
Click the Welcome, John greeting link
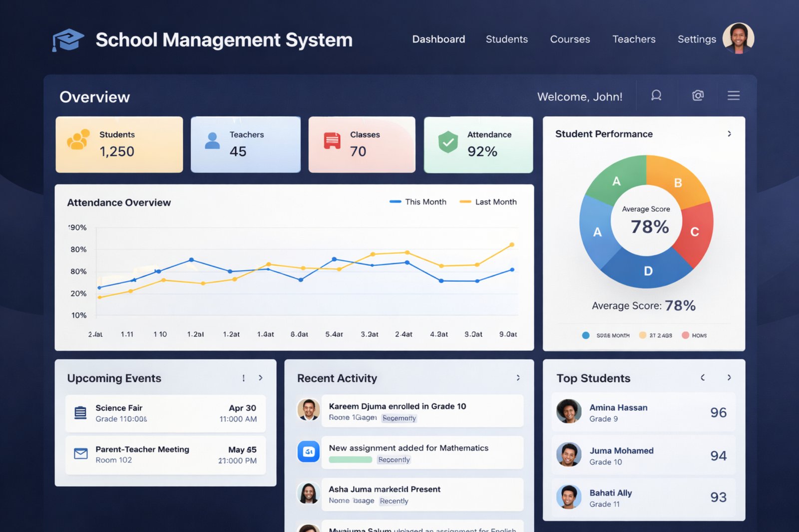(x=580, y=96)
